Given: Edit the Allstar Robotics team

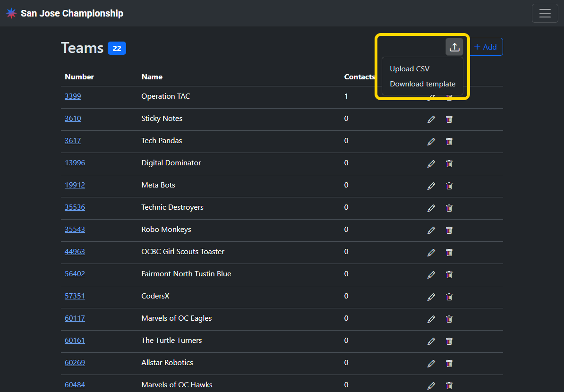Looking at the screenshot, I should 431,364.
